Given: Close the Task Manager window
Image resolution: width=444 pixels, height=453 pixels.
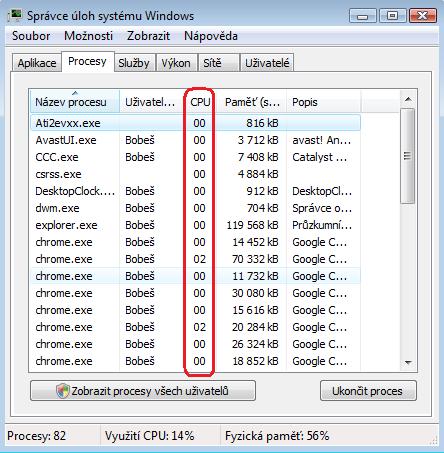Looking at the screenshot, I should tap(422, 16).
